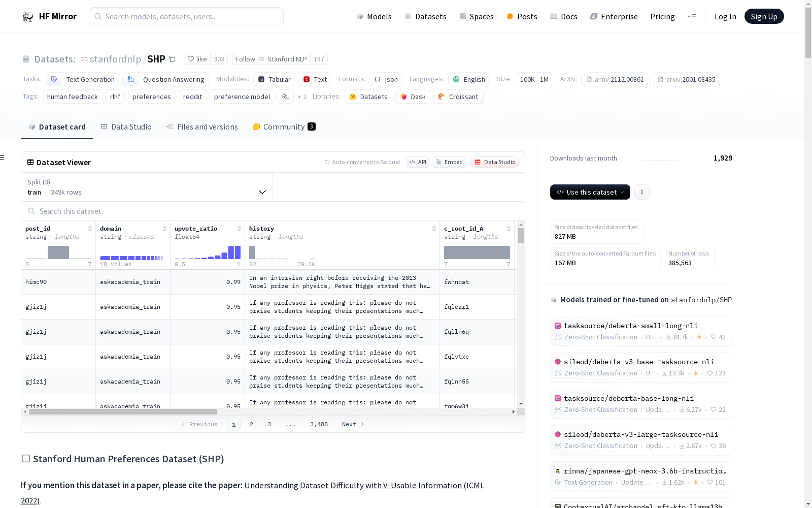This screenshot has height=508, width=812.
Task: Select the Croissant library tag
Action: coord(458,97)
